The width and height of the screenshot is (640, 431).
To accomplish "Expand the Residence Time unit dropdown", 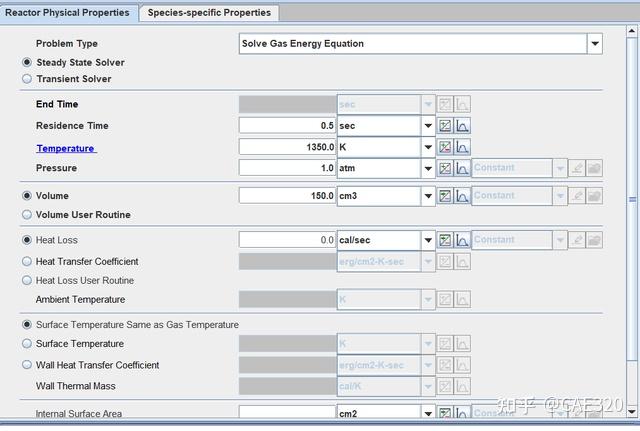I will (428, 126).
